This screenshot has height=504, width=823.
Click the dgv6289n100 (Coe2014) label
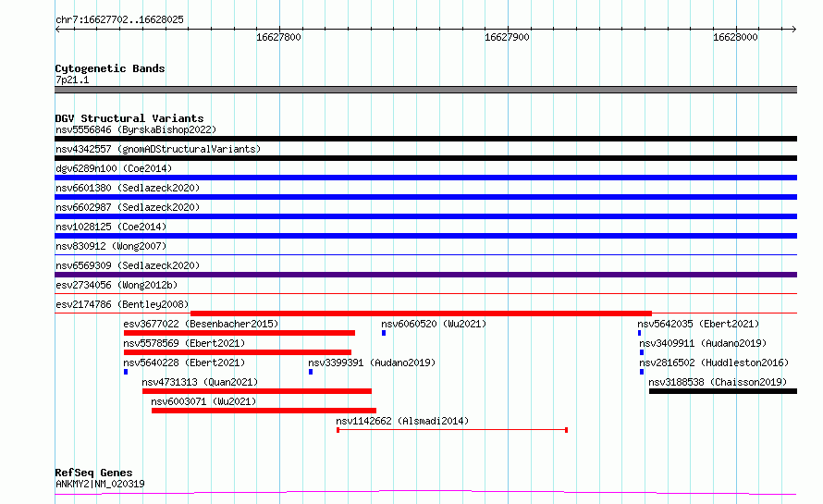(114, 168)
